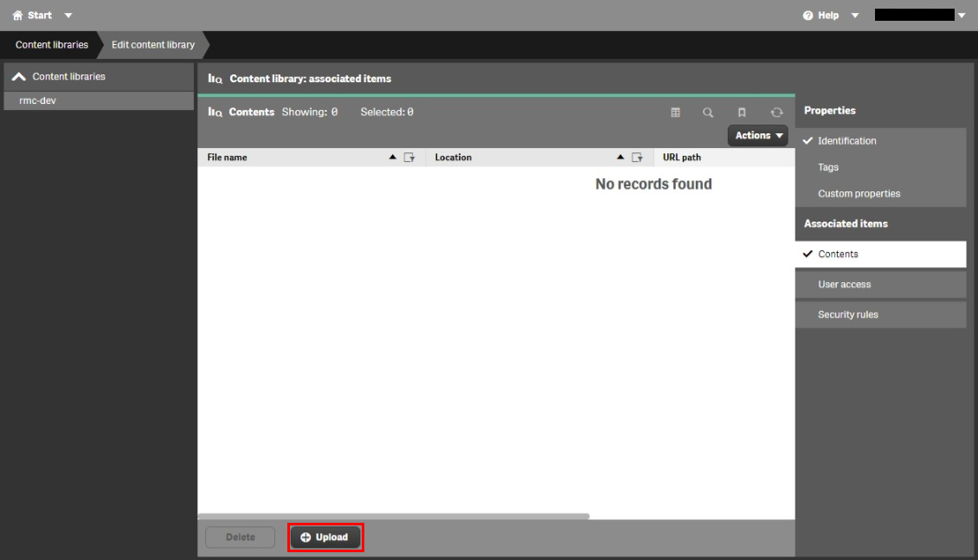Go to the Content libraries breadcrumb
This screenshot has width=978, height=560.
(x=52, y=44)
